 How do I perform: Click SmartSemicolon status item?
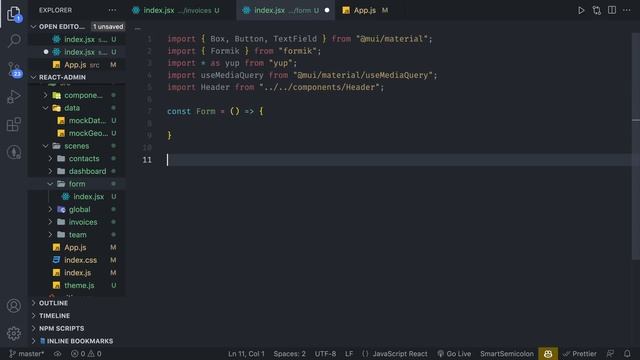(507, 353)
